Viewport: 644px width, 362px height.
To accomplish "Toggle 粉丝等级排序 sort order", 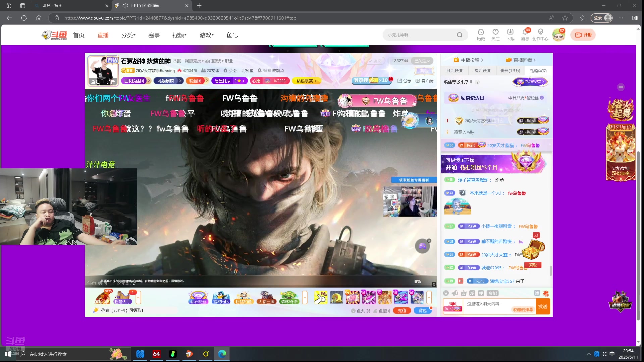I will [x=458, y=82].
